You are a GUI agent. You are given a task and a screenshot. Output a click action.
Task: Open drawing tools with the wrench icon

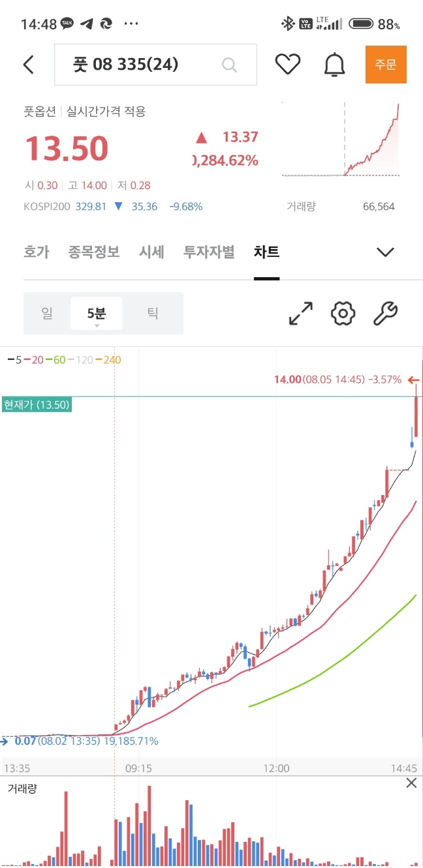(385, 314)
